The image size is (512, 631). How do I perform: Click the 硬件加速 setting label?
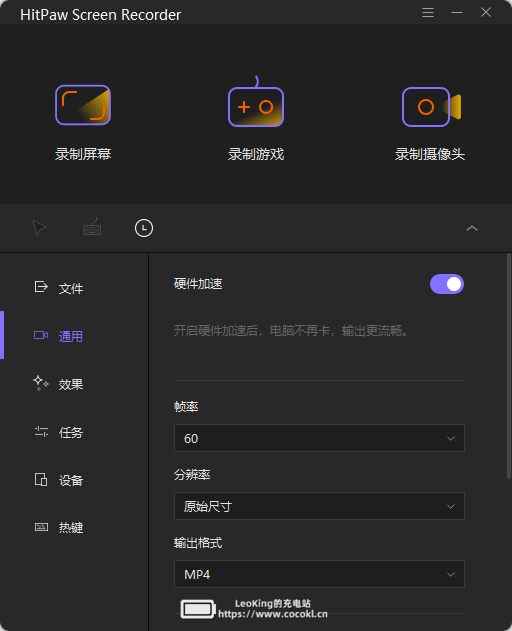coord(198,284)
